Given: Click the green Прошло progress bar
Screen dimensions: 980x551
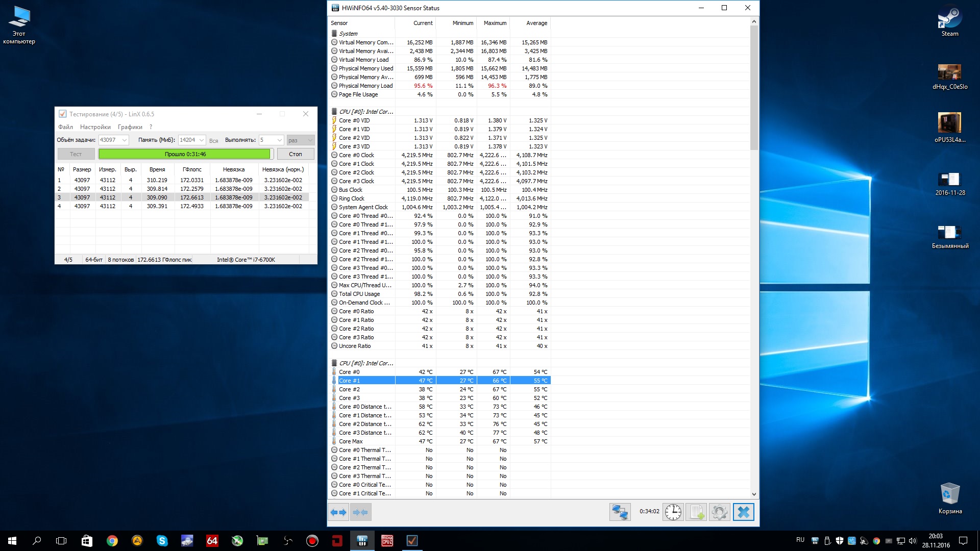Looking at the screenshot, I should (x=185, y=154).
